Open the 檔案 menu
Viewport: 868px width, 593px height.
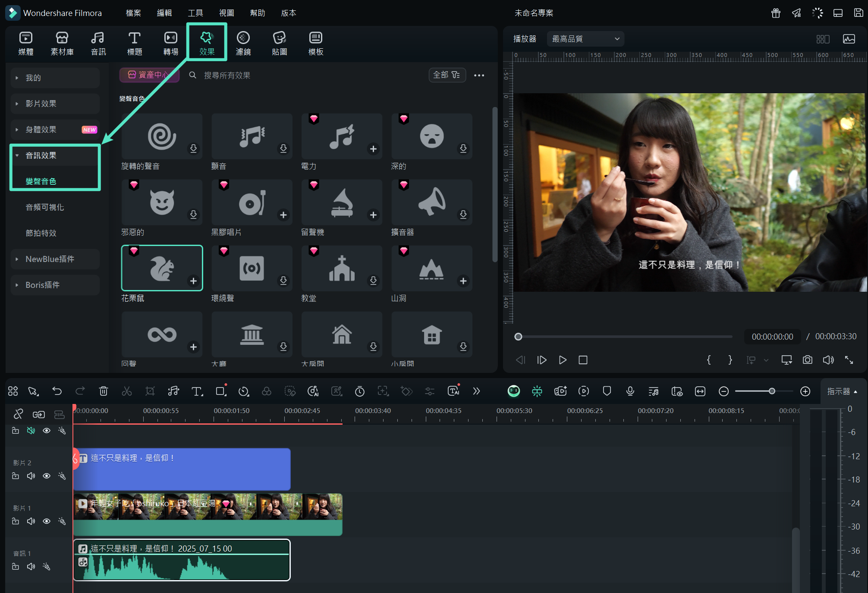coord(133,13)
